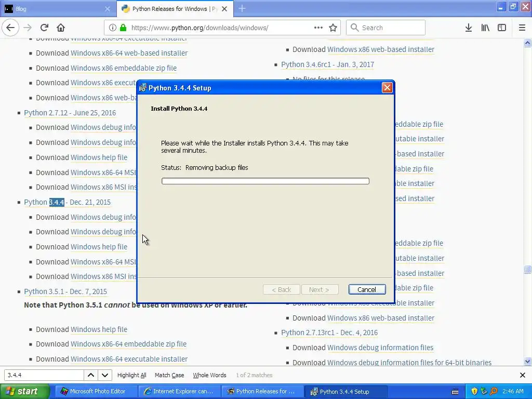Click the vertical scrollbar thumb
The height and width of the screenshot is (399, 532).
[527, 270]
